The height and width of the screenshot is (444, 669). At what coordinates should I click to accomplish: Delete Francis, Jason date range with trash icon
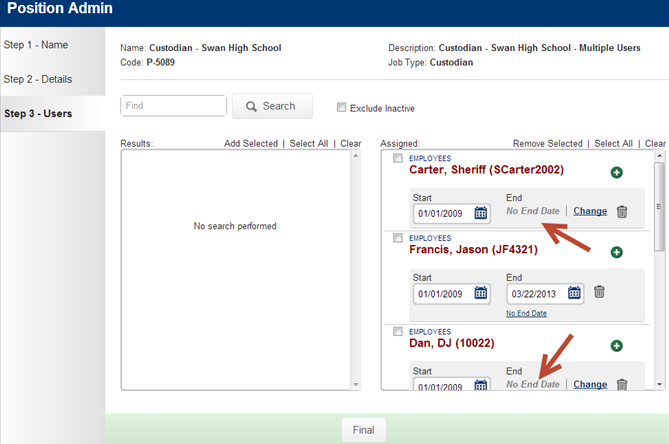[x=599, y=292]
